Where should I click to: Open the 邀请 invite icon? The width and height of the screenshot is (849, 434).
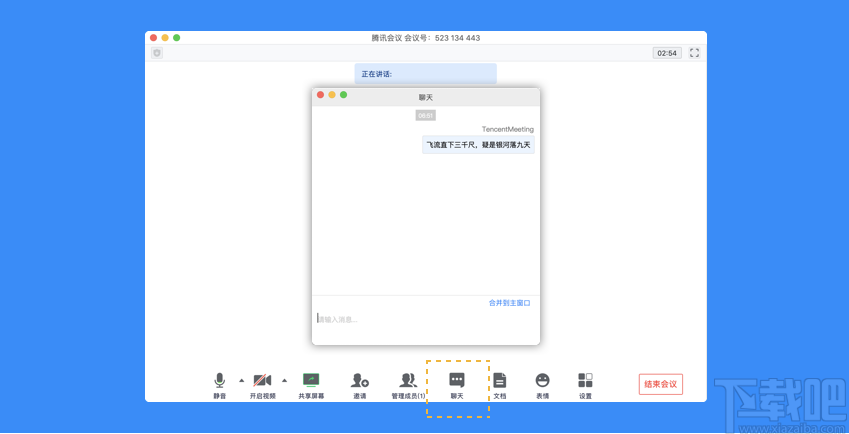pyautogui.click(x=360, y=380)
